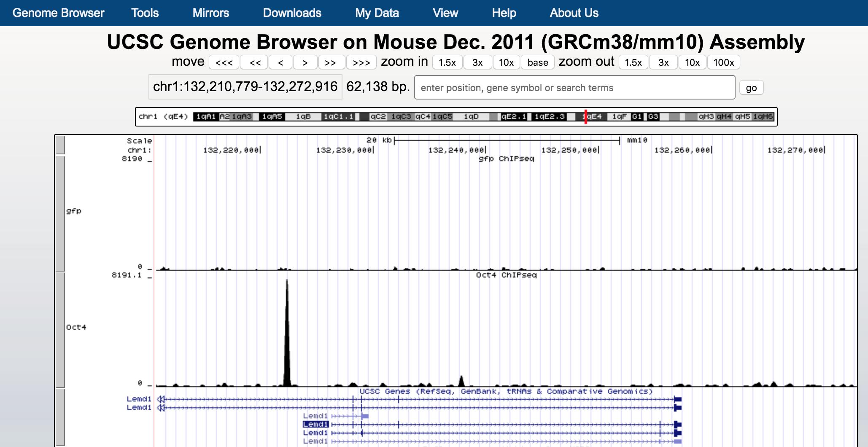The image size is (868, 447).
Task: Select the View menu
Action: tap(445, 13)
